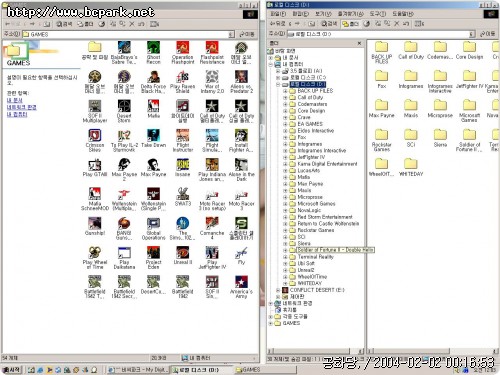Image resolution: width=500 pixels, height=375 pixels.
Task: Open the Max Payne 2 shortcut
Action: click(124, 170)
